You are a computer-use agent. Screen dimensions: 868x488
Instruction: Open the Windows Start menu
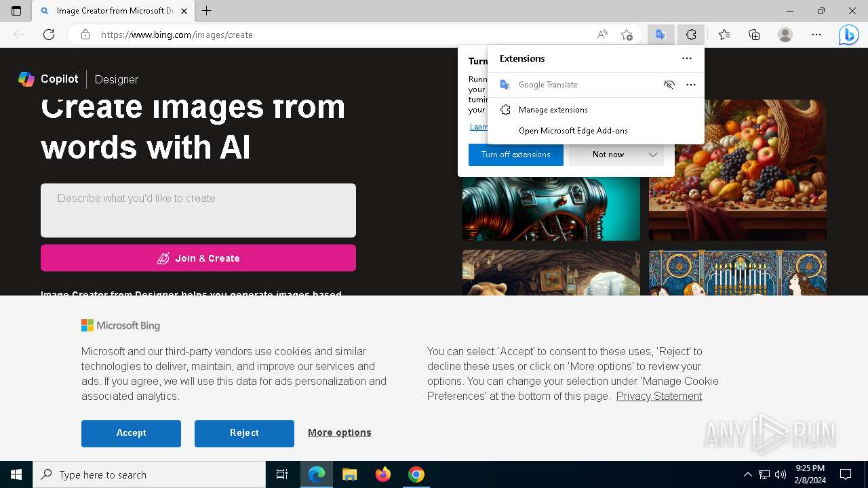(16, 474)
